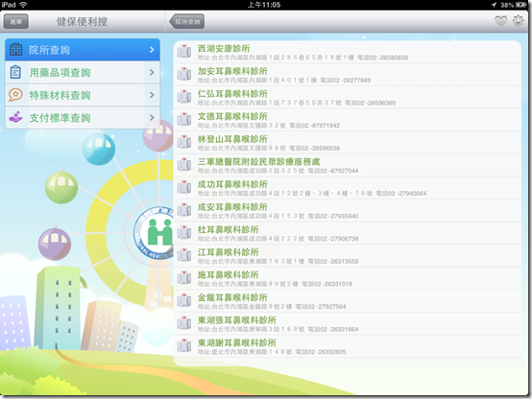Click hospital icon next to 施耳鼻喉科診所
The height and width of the screenshot is (399, 532).
(184, 277)
